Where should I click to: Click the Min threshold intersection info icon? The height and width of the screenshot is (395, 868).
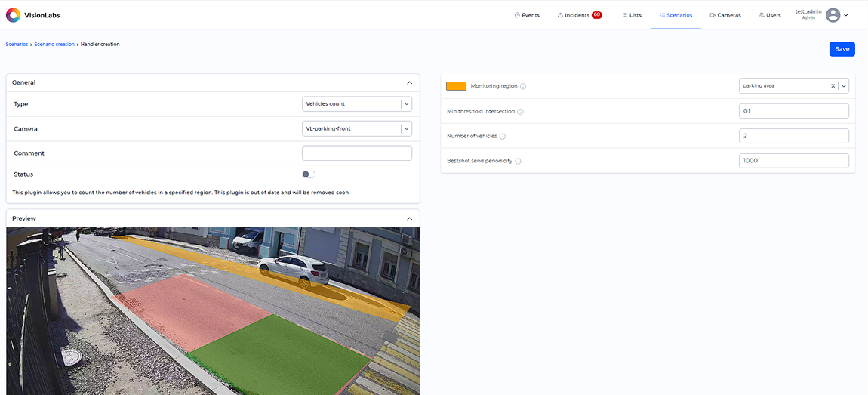click(520, 112)
